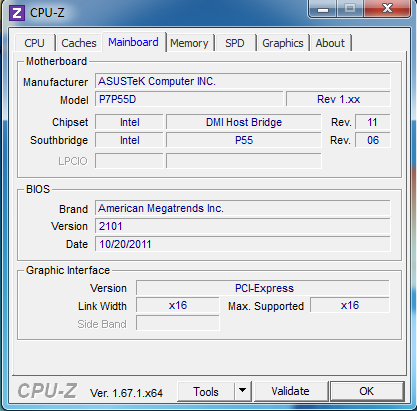This screenshot has height=411, width=417.
Task: Click the BIOS group label
Action: point(38,189)
